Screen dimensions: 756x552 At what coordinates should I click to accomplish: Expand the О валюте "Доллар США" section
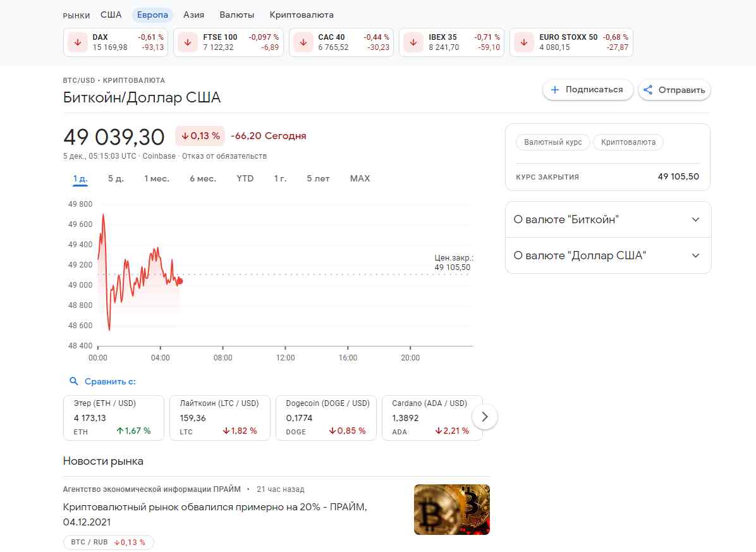click(x=695, y=255)
